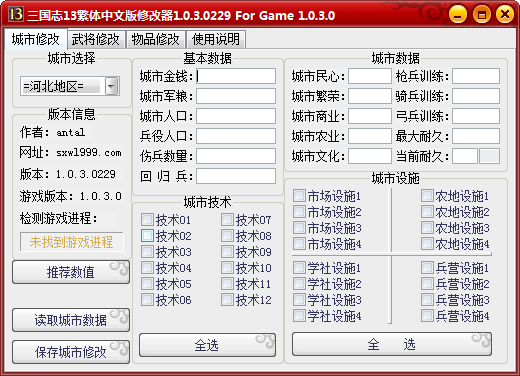Click the 推荐数值 button

71,272
